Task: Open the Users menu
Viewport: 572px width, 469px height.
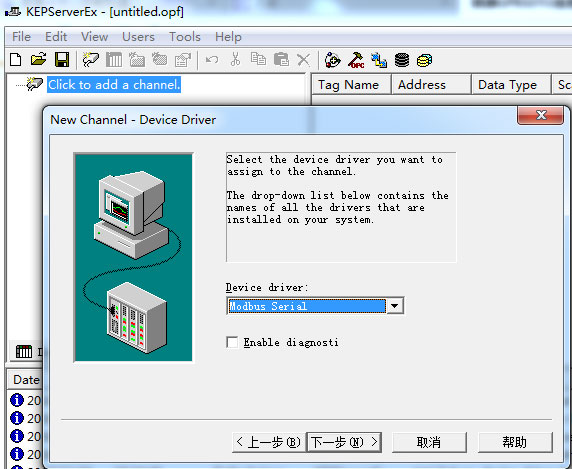Action: (138, 37)
